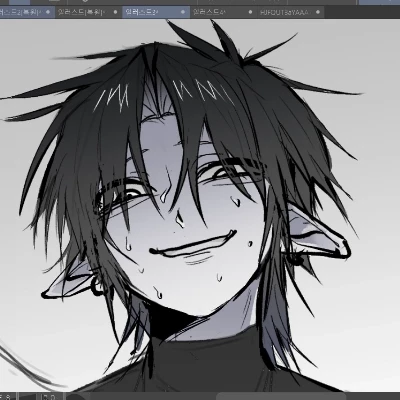Close the second 일러스트[복원] tab via dot
Image resolution: width=400 pixels, height=400 pixels.
point(115,12)
